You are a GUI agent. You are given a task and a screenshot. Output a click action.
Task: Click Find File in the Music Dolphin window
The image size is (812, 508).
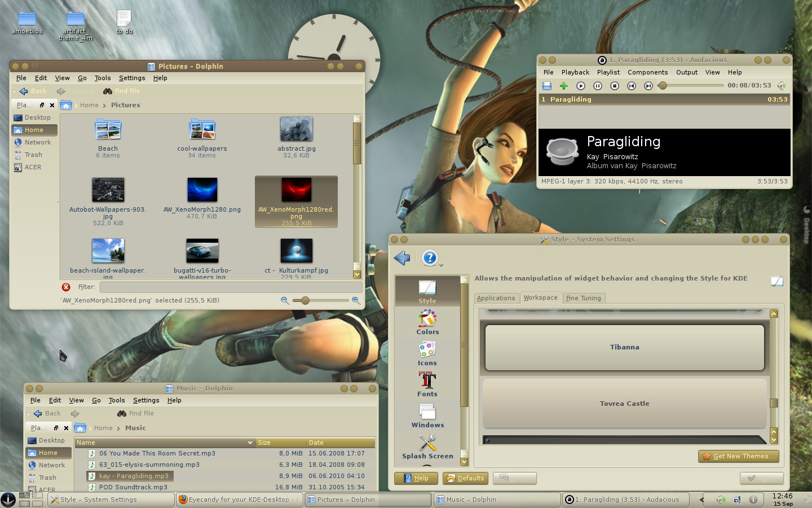click(135, 413)
